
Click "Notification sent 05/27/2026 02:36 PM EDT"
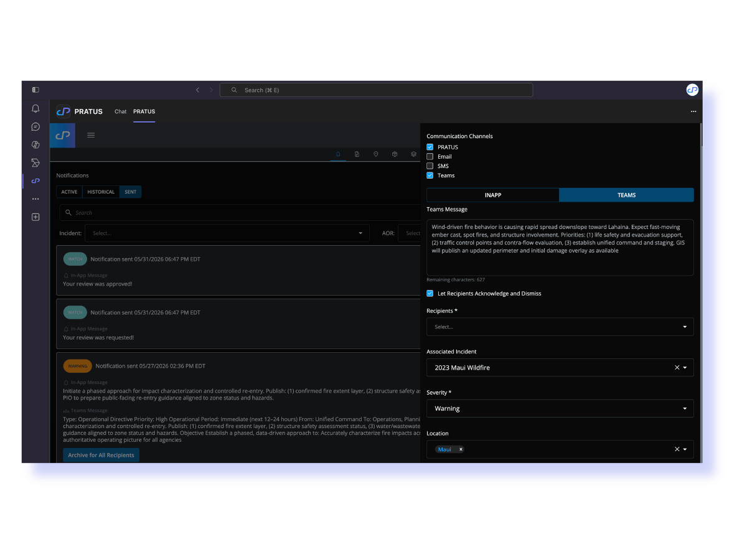click(151, 366)
